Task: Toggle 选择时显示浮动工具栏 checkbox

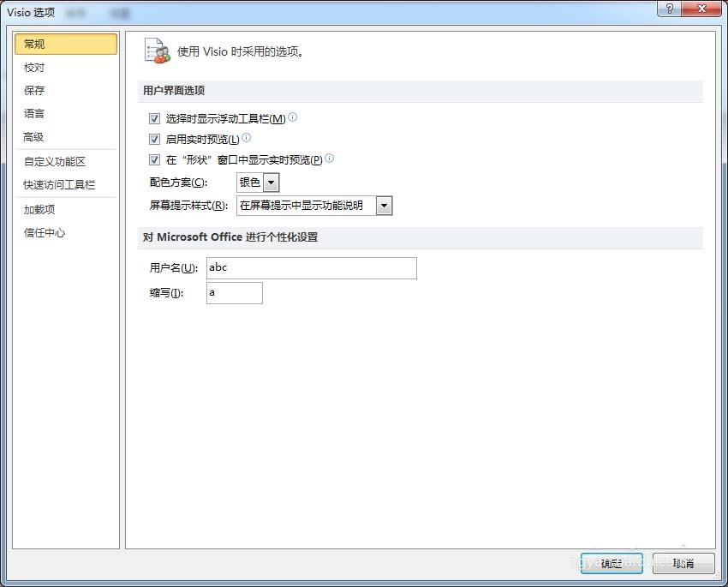Action: (x=155, y=118)
